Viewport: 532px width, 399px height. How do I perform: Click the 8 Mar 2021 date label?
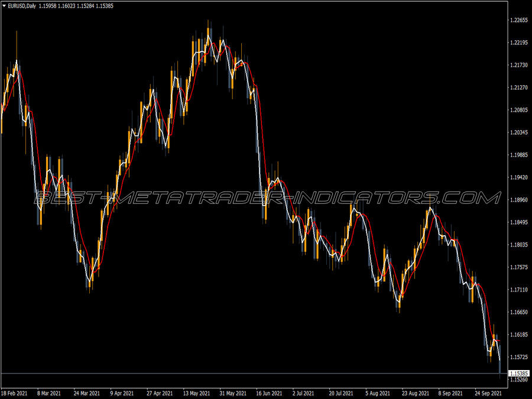[49, 394]
